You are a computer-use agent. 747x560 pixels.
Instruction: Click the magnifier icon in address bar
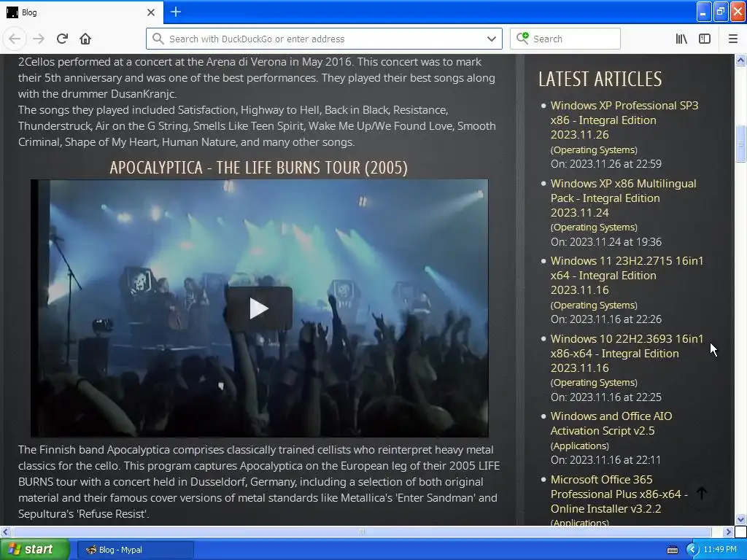click(x=158, y=39)
